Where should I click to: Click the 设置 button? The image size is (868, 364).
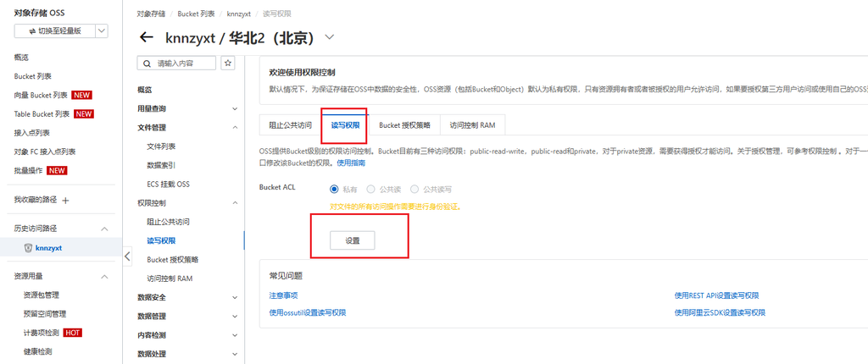point(353,240)
